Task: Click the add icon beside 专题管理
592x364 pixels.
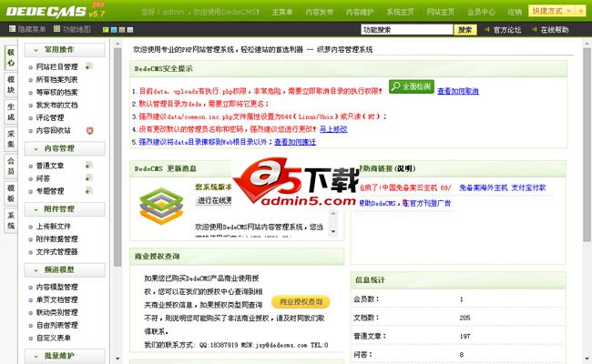Action: pyautogui.click(x=88, y=190)
